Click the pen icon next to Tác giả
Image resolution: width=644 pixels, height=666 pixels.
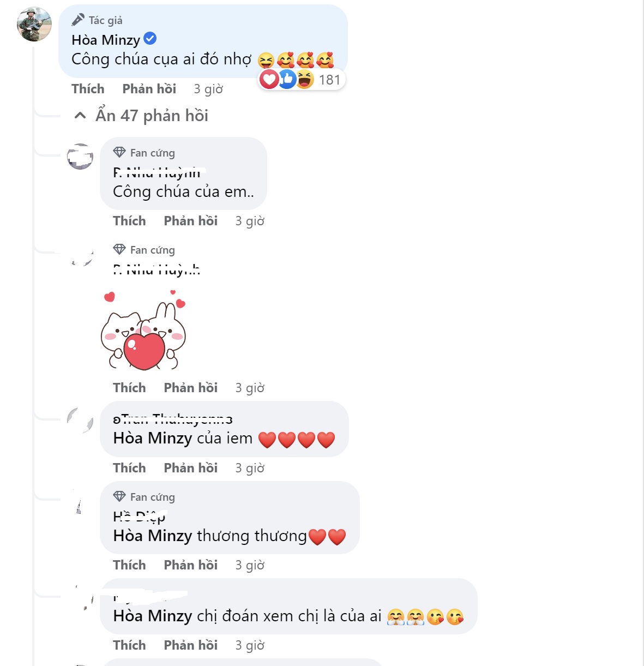click(78, 20)
